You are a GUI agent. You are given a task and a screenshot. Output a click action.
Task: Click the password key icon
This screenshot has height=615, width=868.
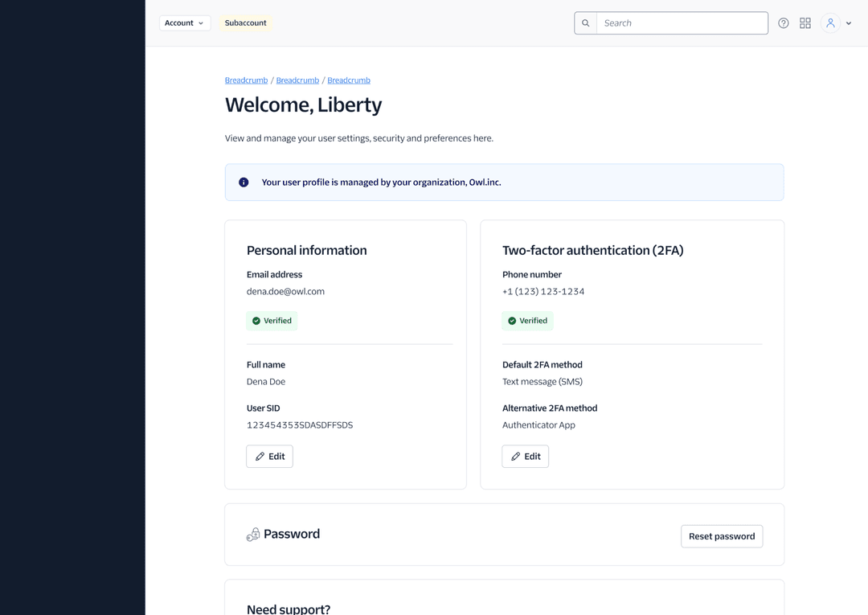tap(253, 535)
